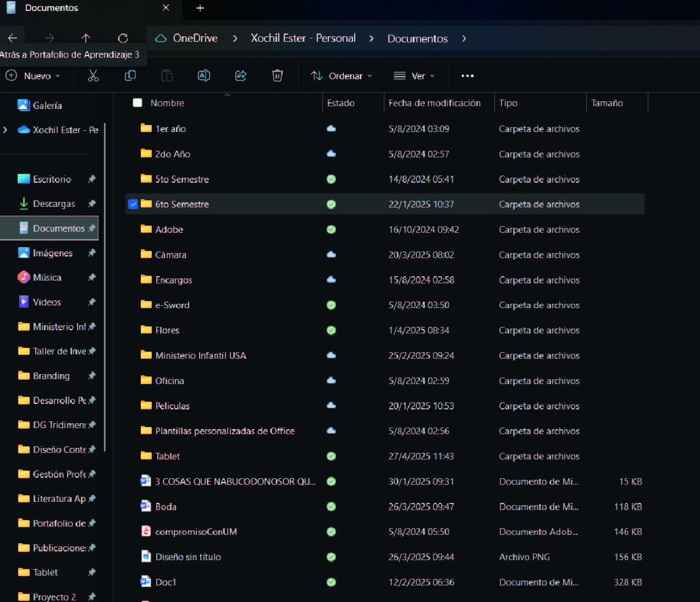
Task: Open the Ordenar dropdown
Action: [341, 76]
